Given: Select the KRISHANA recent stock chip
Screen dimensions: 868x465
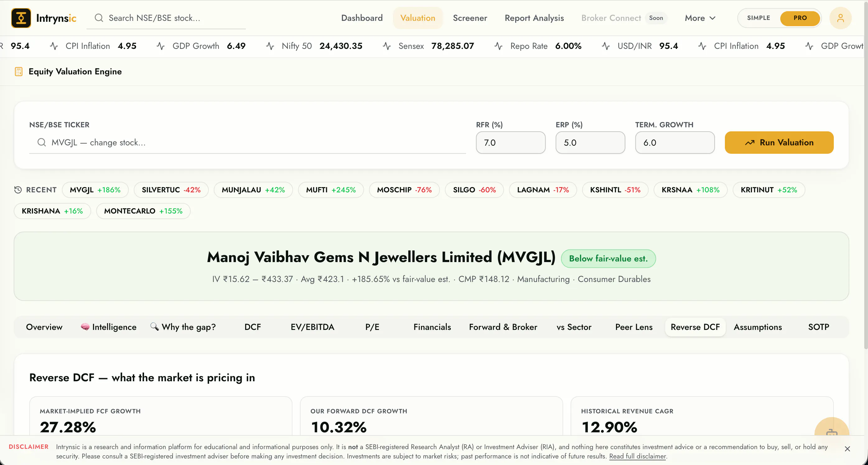Looking at the screenshot, I should pyautogui.click(x=52, y=211).
